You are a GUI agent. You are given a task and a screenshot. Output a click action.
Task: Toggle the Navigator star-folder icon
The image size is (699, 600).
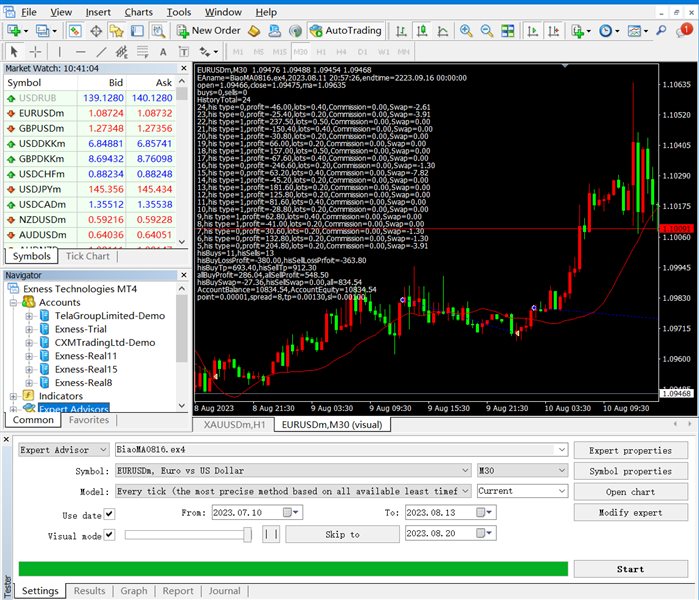(116, 31)
